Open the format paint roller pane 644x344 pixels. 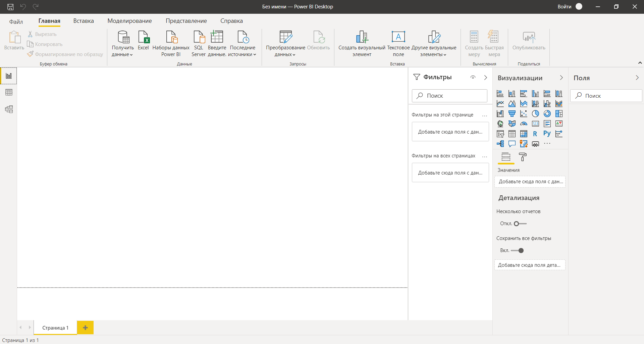coord(523,157)
